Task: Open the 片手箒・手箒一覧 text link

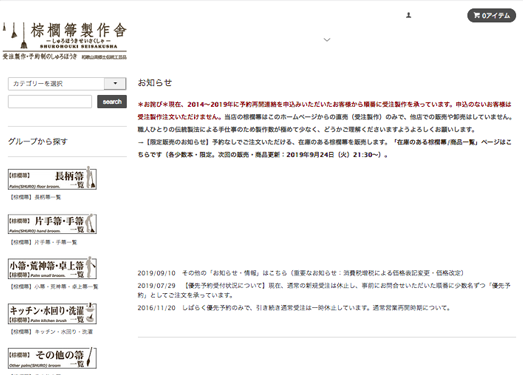Action: pos(43,242)
